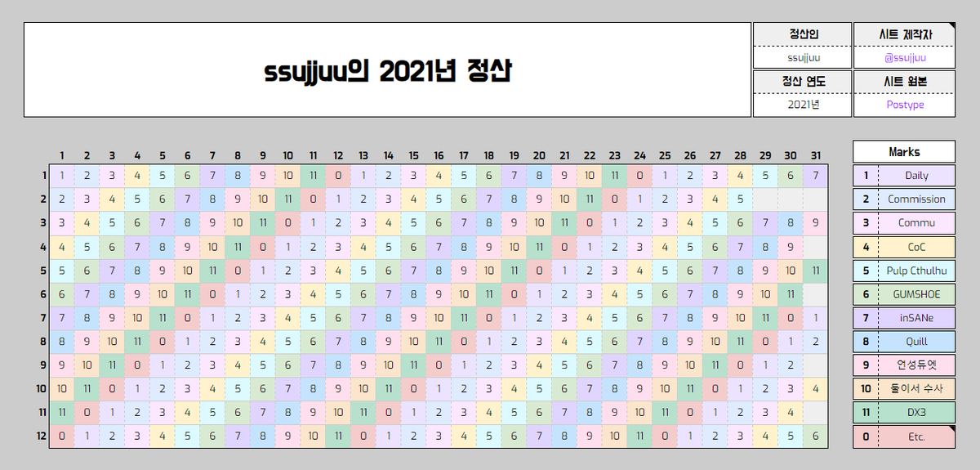The height and width of the screenshot is (470, 980).
Task: Select the green number swatch beside DX3
Action: point(866,412)
